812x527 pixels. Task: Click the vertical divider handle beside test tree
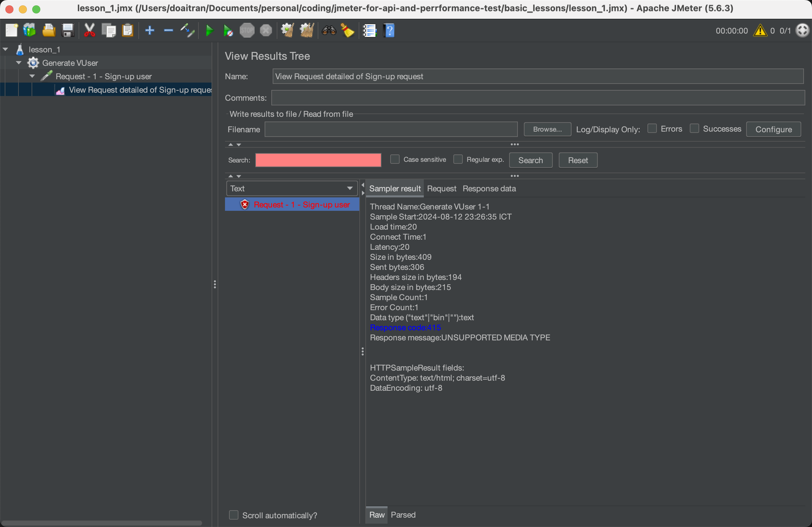click(x=215, y=284)
